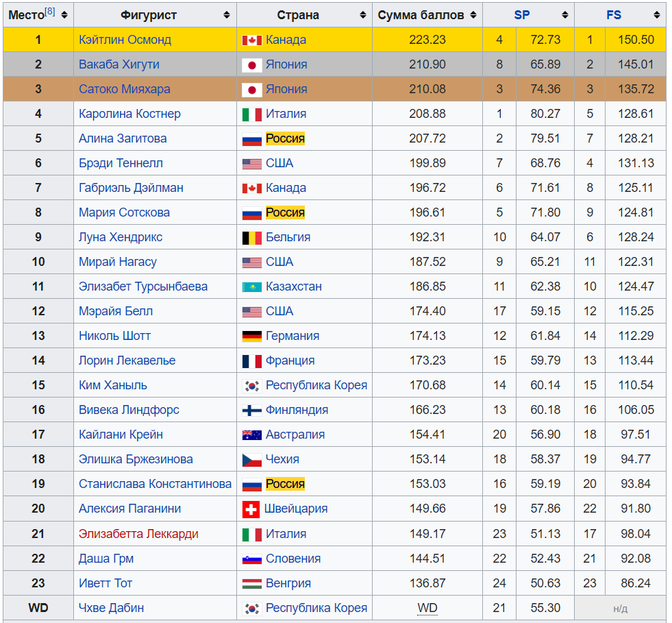This screenshot has width=672, height=623.
Task: Click the WD abbreviation in Сумма баллов
Action: (427, 608)
